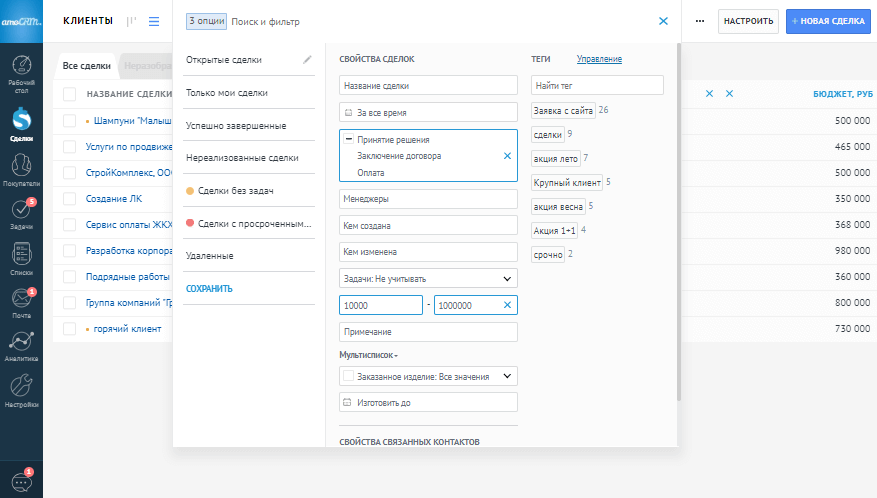The width and height of the screenshot is (877, 498).
Task: Select the Успешно завершенные preset filter
Action: pos(236,126)
